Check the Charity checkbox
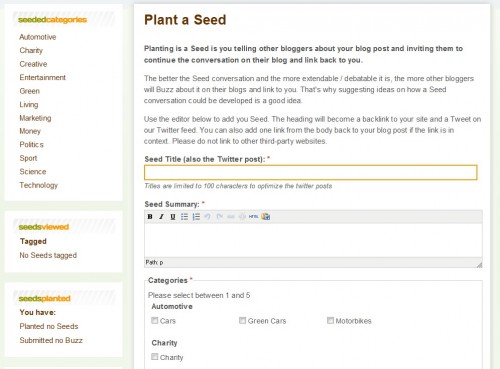This screenshot has height=369, width=500. (x=154, y=357)
